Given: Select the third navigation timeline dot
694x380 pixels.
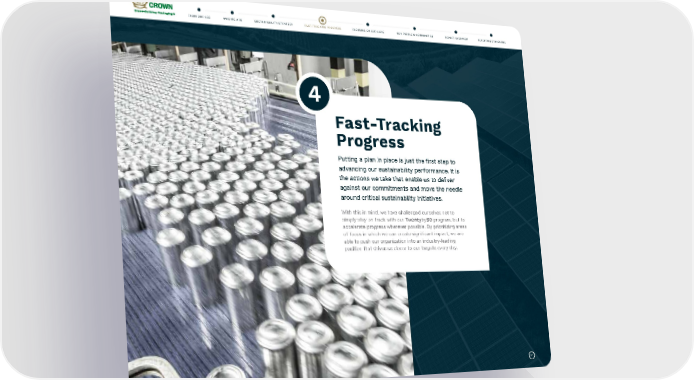Looking at the screenshot, I should point(273,16).
